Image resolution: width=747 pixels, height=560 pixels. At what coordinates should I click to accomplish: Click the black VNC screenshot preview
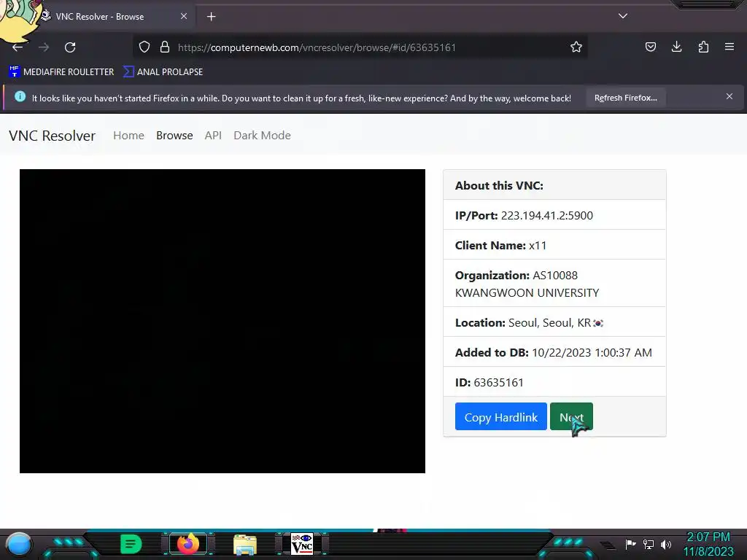(222, 321)
